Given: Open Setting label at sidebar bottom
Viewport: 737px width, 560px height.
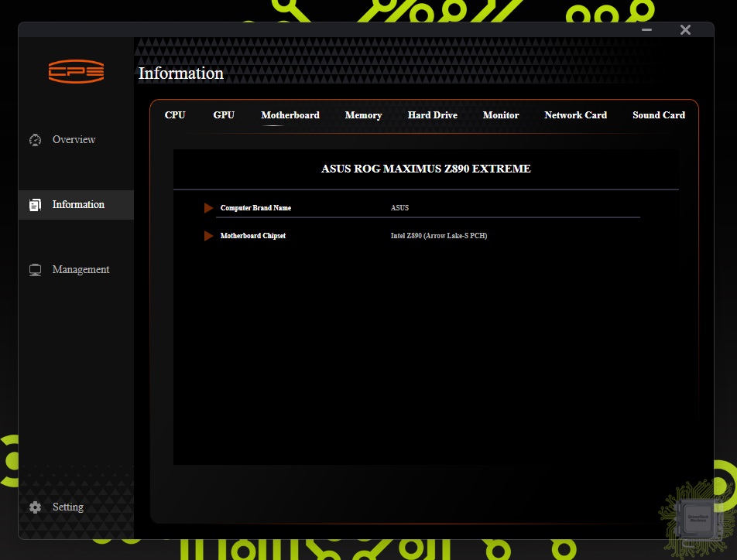Looking at the screenshot, I should pos(68,507).
